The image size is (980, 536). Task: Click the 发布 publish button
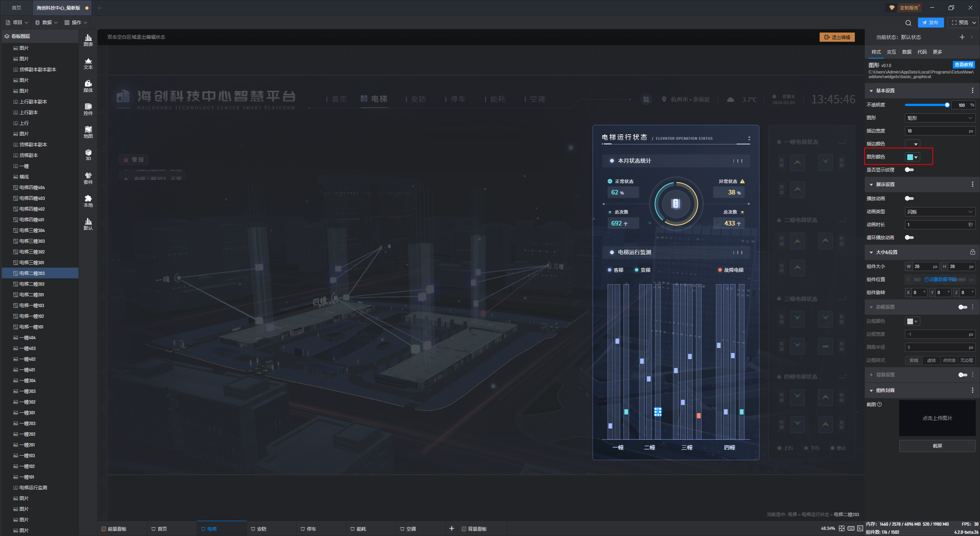[930, 23]
